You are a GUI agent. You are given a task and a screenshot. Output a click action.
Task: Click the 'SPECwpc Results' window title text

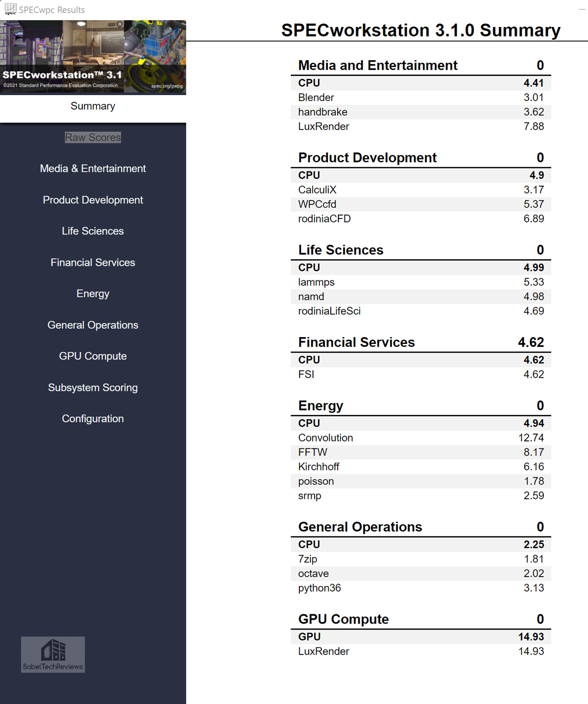[52, 10]
